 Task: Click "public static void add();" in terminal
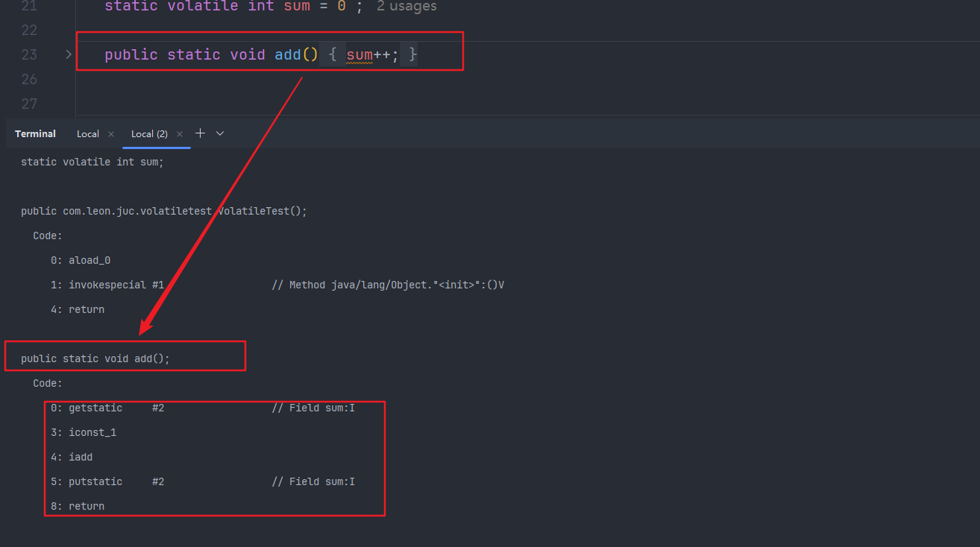[95, 359]
